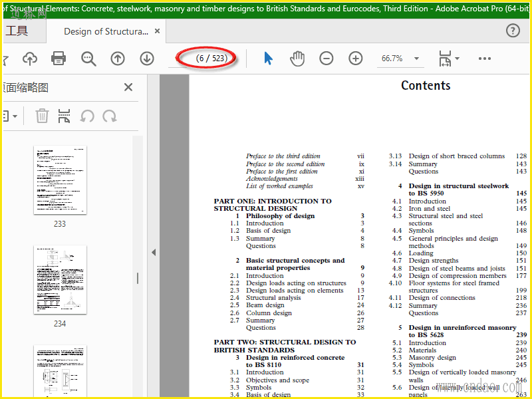Click 'Preface to the third edition' entry

283,156
